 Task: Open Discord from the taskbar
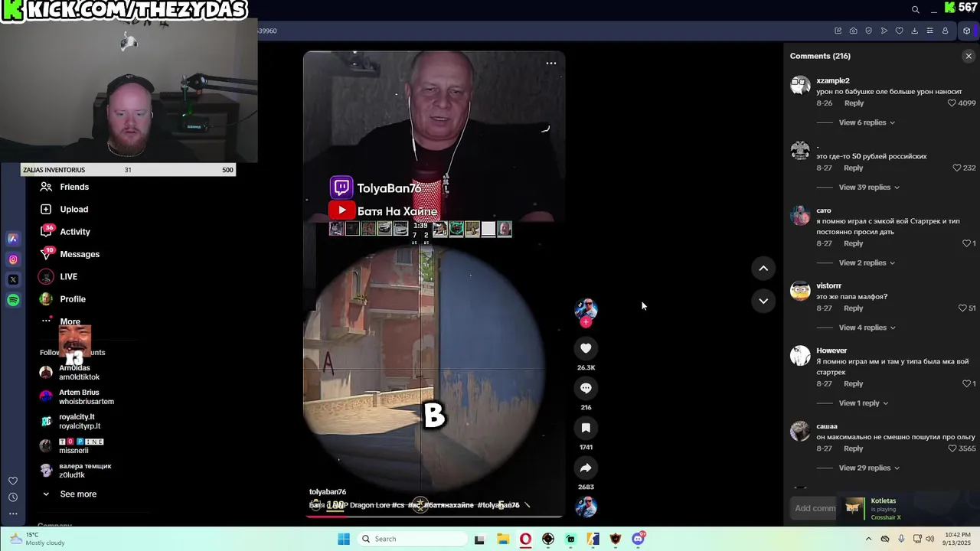(x=638, y=539)
